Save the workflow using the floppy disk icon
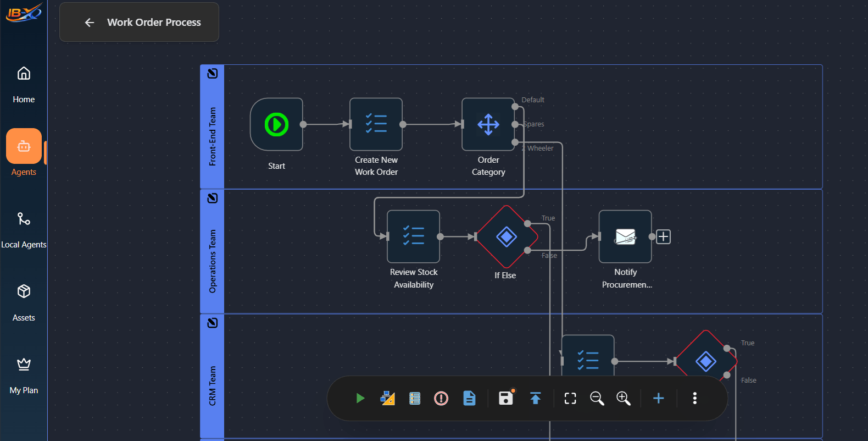Viewport: 868px width, 441px height. point(505,398)
